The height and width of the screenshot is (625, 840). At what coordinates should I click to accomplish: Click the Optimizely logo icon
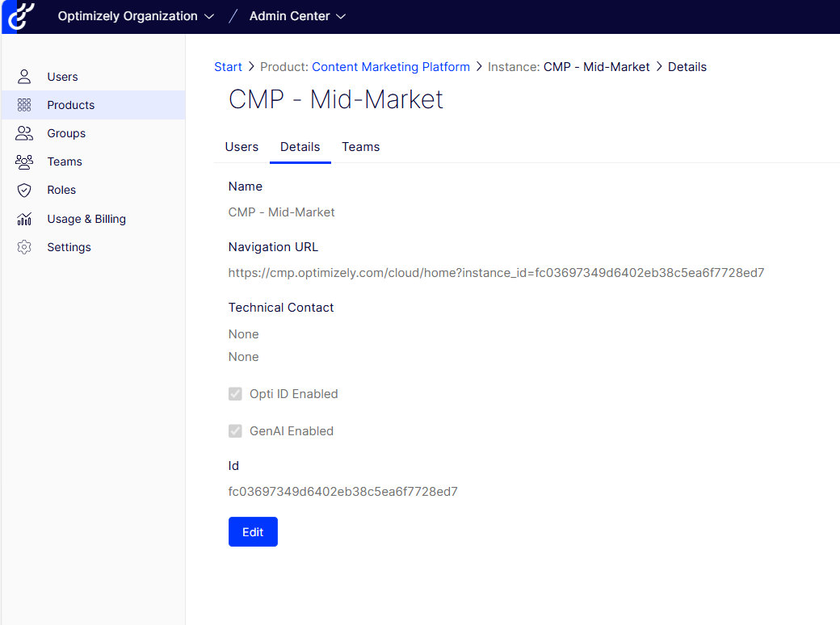(x=19, y=16)
